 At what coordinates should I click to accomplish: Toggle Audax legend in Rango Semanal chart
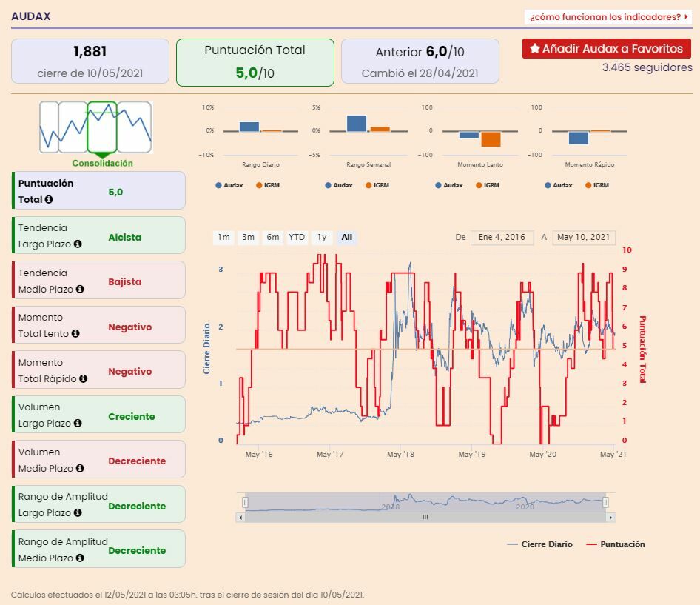[x=339, y=185]
